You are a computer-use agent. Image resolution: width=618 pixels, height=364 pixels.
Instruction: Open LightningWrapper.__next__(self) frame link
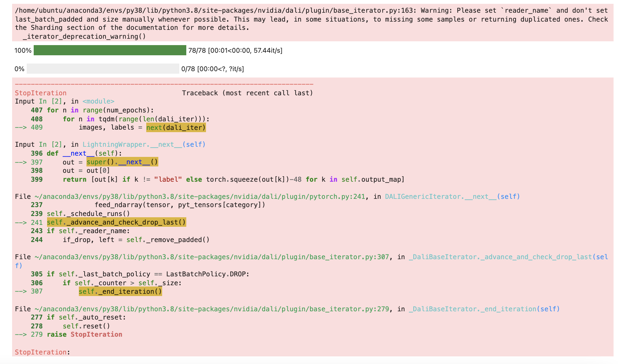(144, 144)
